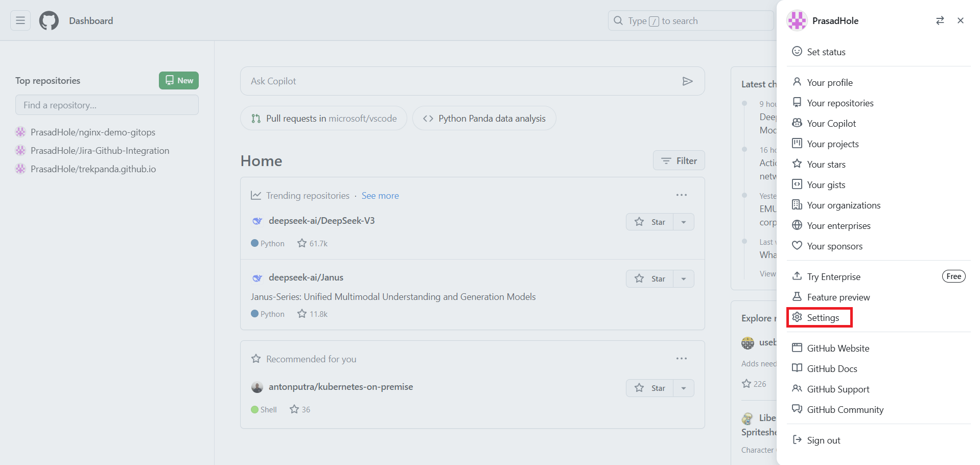980x465 pixels.
Task: Click the New repository button
Action: 178,80
